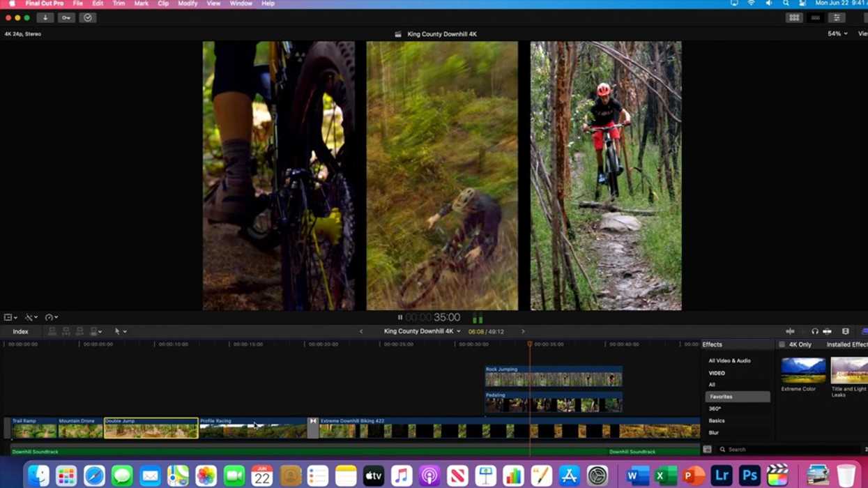Click the Import Media arrow icon

click(45, 17)
